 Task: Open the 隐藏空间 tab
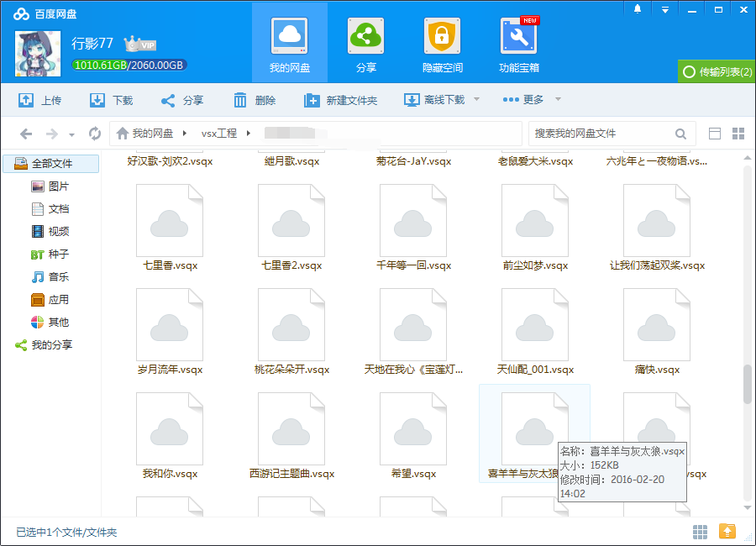(x=442, y=44)
